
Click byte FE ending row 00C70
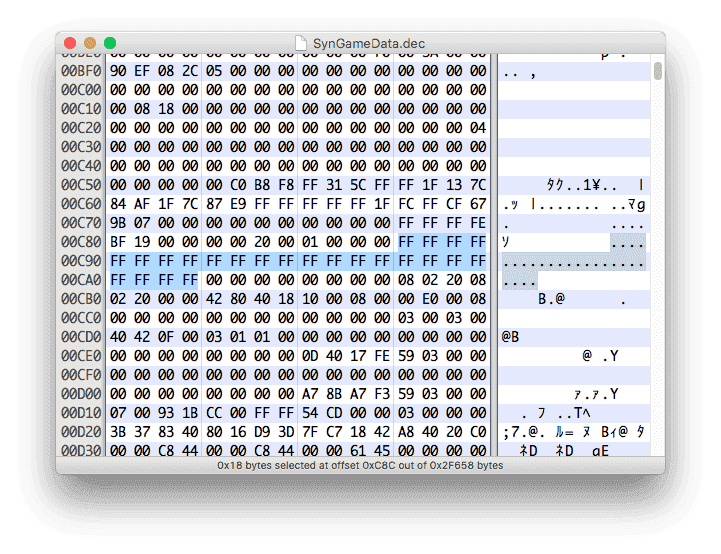(478, 223)
